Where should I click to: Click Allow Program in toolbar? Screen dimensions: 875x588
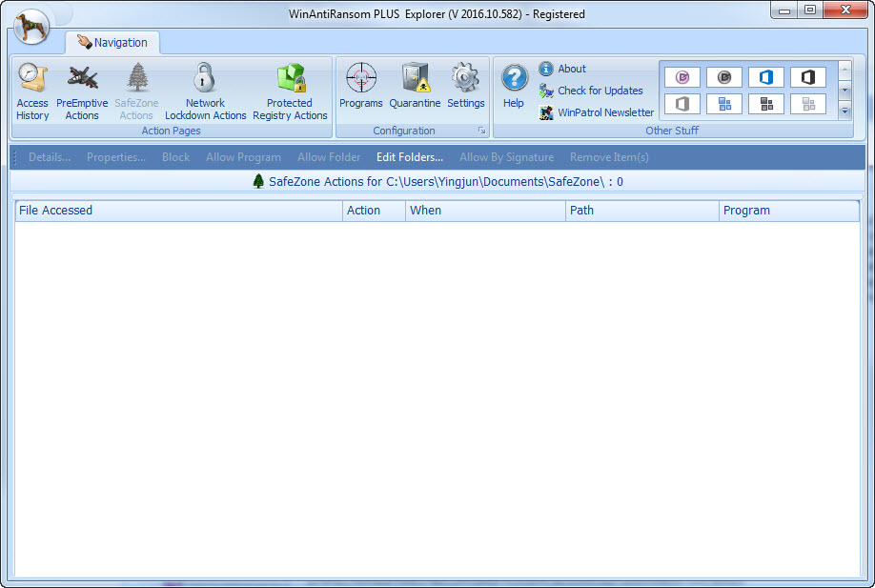pos(243,157)
